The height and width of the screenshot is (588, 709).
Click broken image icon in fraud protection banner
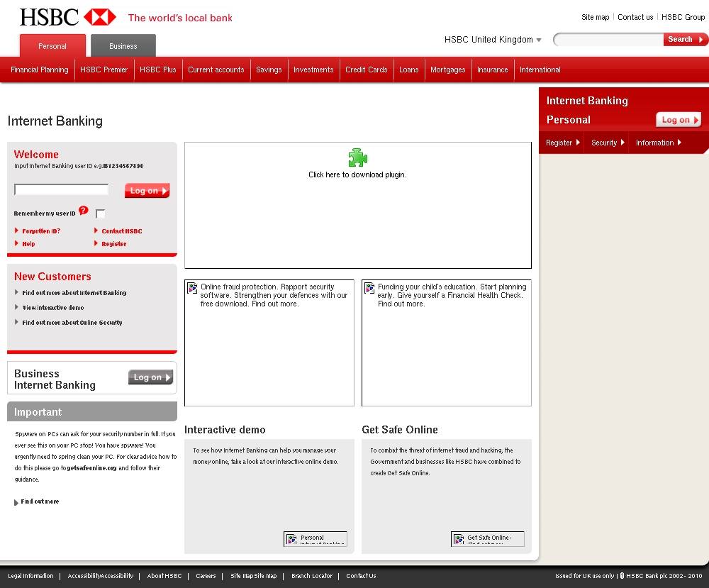tap(192, 288)
